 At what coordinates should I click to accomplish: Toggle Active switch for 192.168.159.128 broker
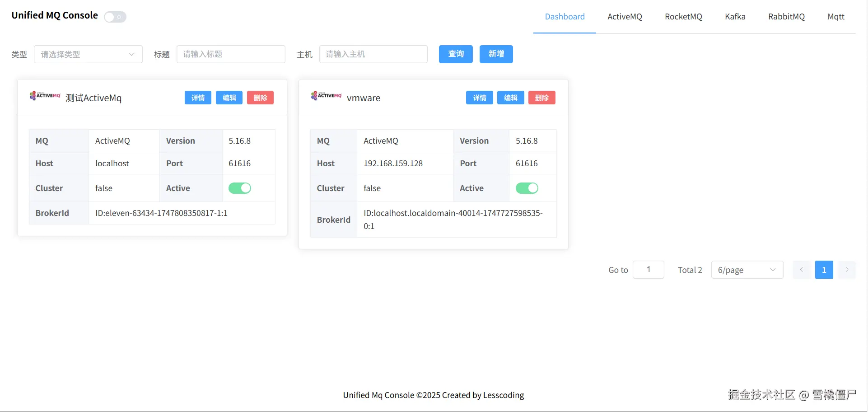coord(527,188)
